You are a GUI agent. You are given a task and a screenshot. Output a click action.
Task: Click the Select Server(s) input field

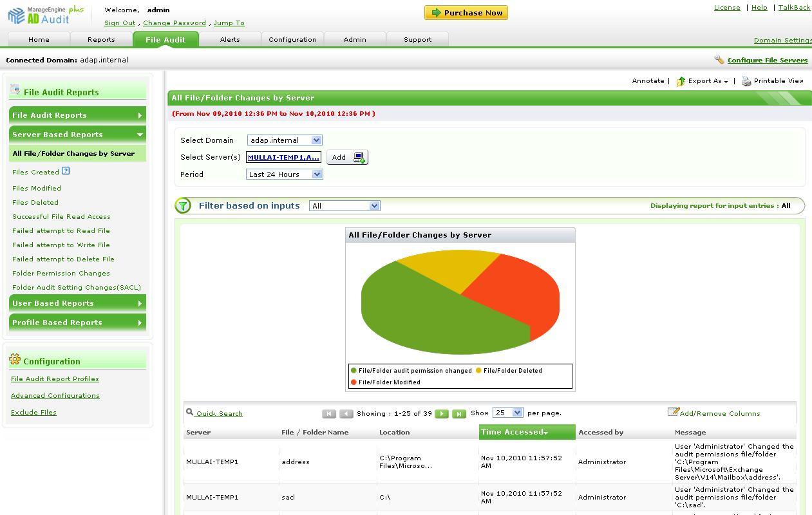(x=283, y=158)
